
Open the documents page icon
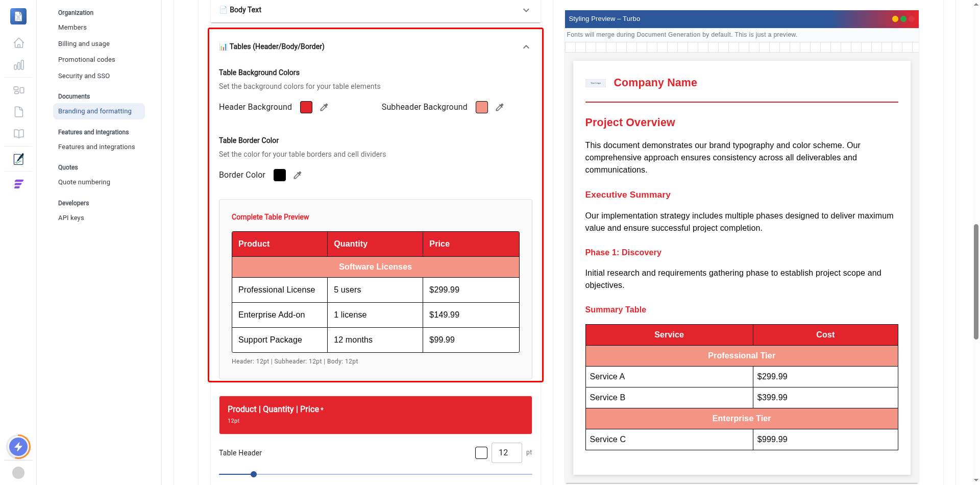pos(19,112)
